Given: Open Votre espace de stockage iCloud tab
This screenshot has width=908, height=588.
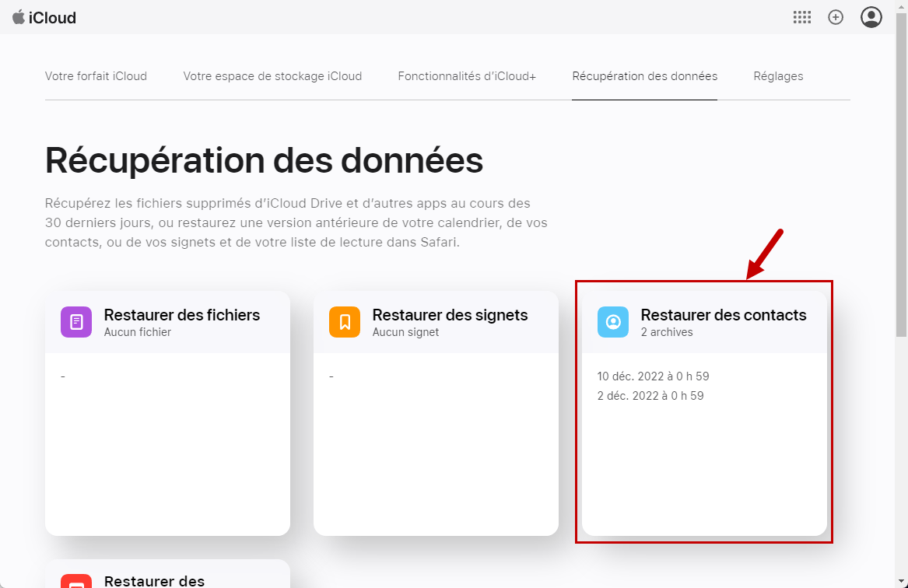Looking at the screenshot, I should click(273, 76).
